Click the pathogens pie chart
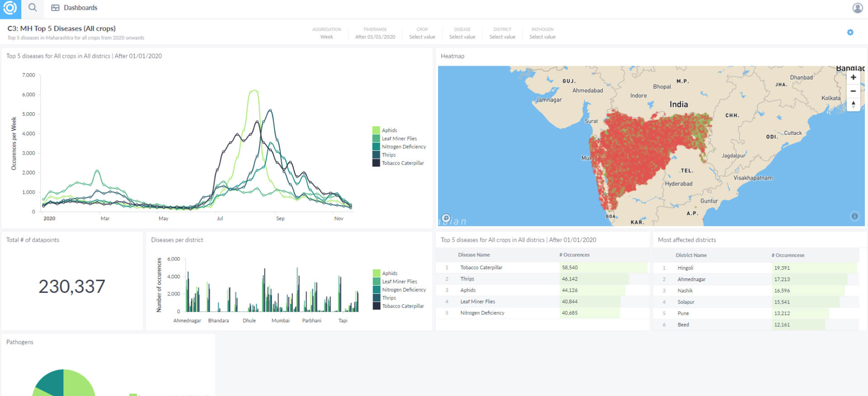Image resolution: width=868 pixels, height=396 pixels. (64, 384)
